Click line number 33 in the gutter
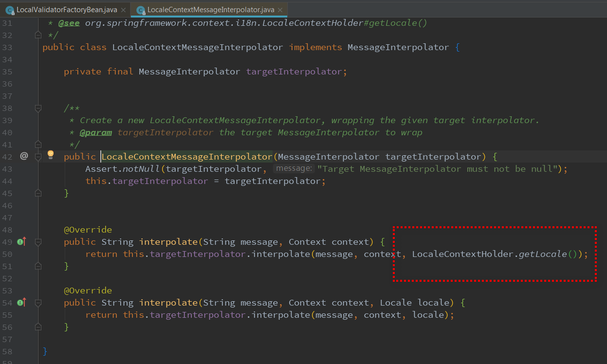Screen dimensions: 607x364 pos(7,47)
